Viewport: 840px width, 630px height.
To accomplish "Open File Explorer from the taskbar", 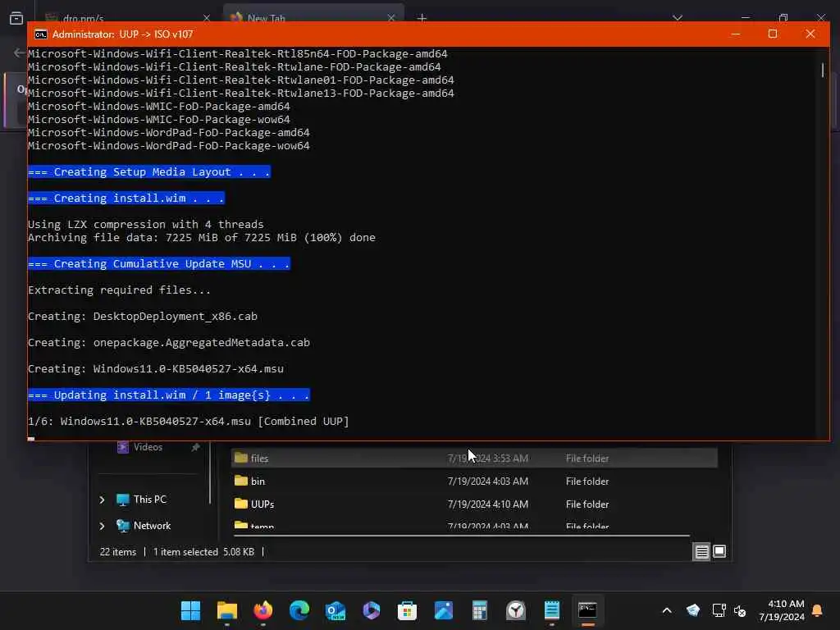I will 227,610.
